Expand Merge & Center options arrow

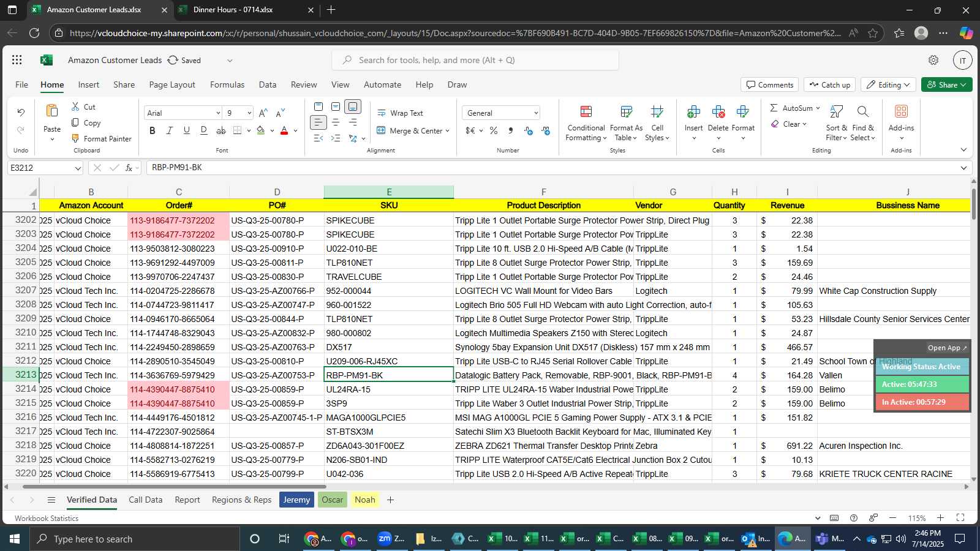point(448,130)
